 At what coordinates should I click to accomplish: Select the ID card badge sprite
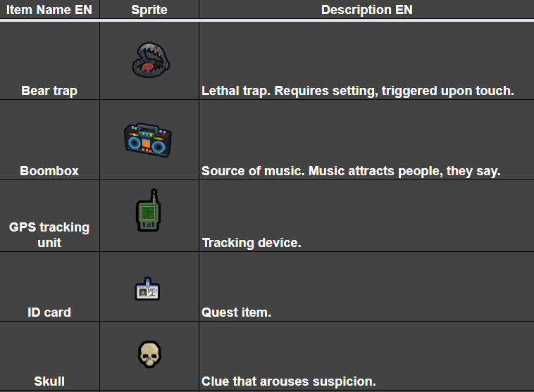[147, 289]
